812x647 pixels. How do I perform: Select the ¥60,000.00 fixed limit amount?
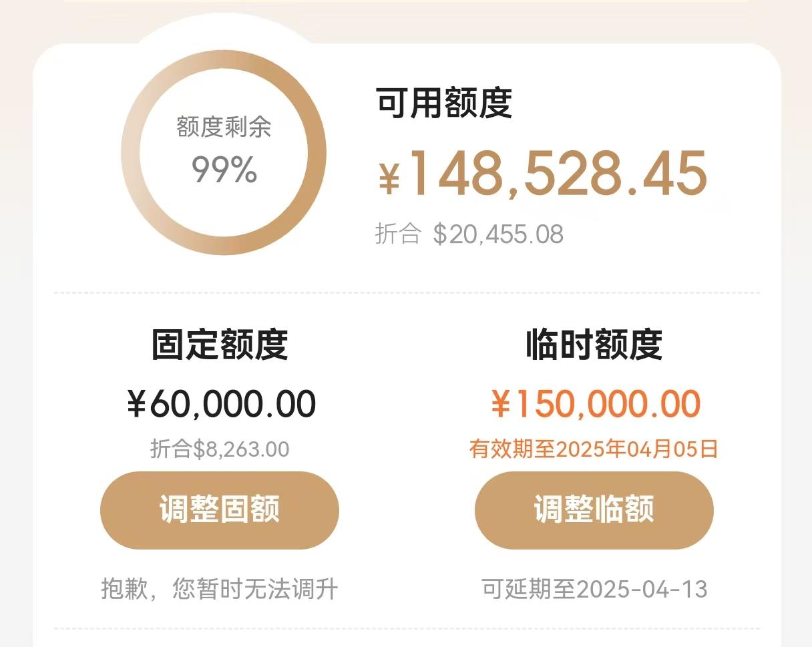pyautogui.click(x=221, y=403)
